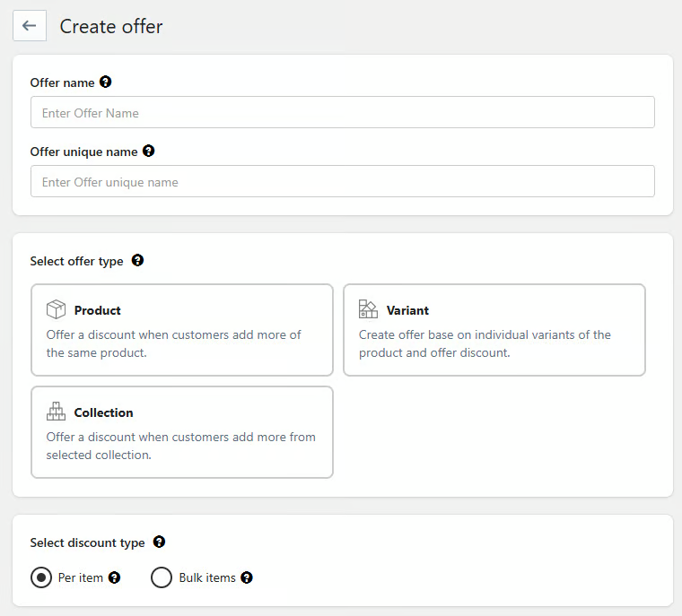This screenshot has height=616, width=682.
Task: Select the Bulk items radio button
Action: [x=162, y=578]
